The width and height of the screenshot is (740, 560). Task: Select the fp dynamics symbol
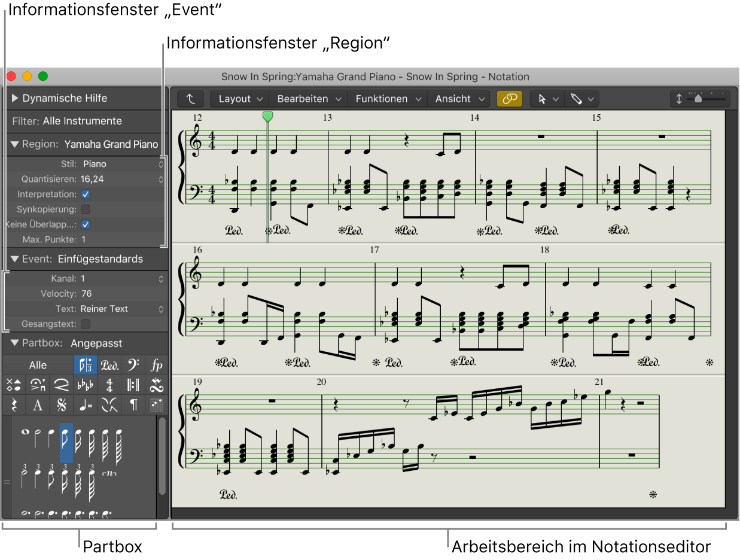[156, 364]
